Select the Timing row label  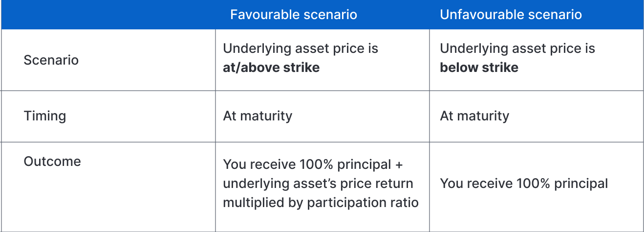(x=45, y=116)
